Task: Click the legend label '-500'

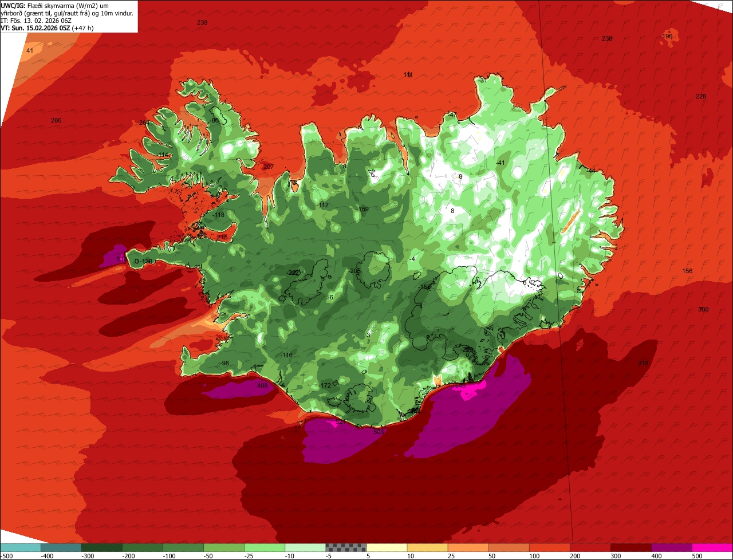Action: pos(7,555)
